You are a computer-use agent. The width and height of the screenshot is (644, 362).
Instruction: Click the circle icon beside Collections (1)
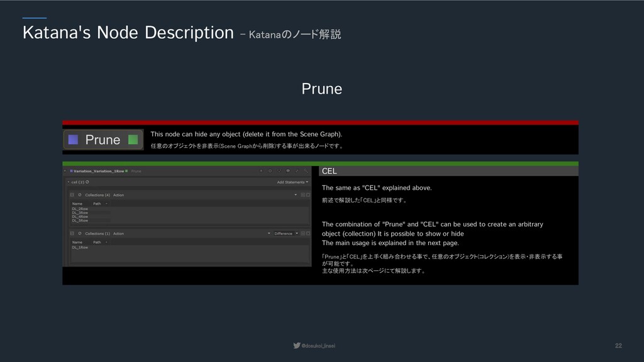pos(80,234)
